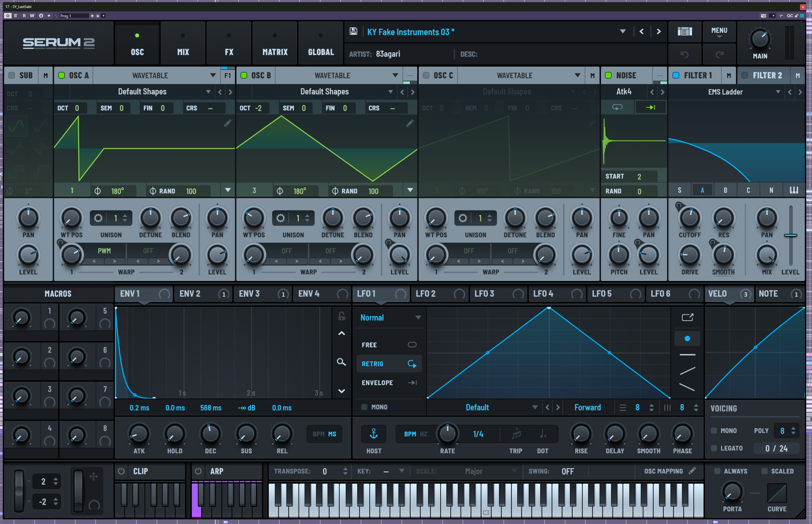This screenshot has height=524, width=812.
Task: Open the KEY selection dropdown
Action: [402, 471]
